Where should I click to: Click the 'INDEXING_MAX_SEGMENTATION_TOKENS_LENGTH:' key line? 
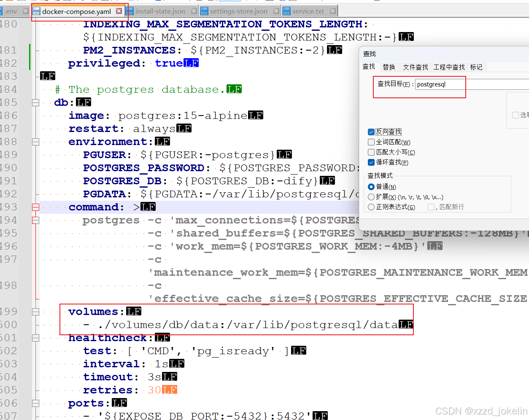point(226,24)
